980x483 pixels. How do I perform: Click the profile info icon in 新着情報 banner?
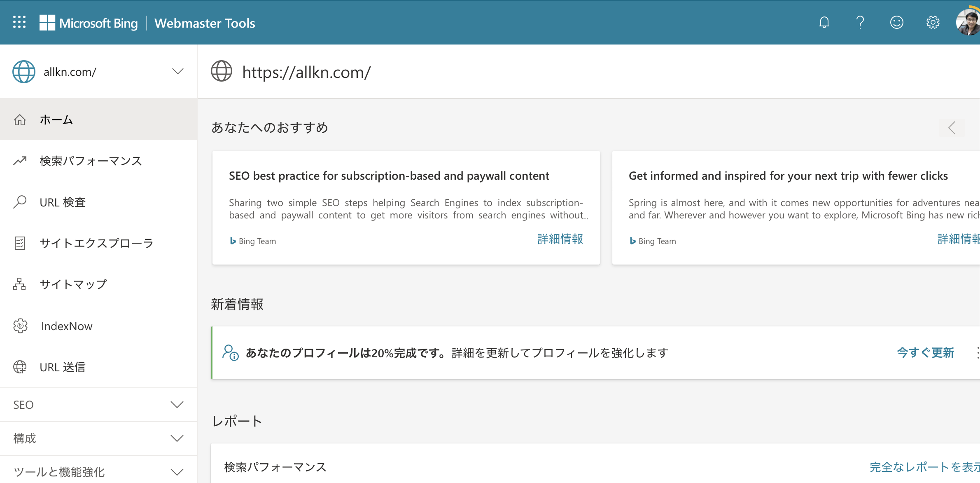tap(230, 353)
